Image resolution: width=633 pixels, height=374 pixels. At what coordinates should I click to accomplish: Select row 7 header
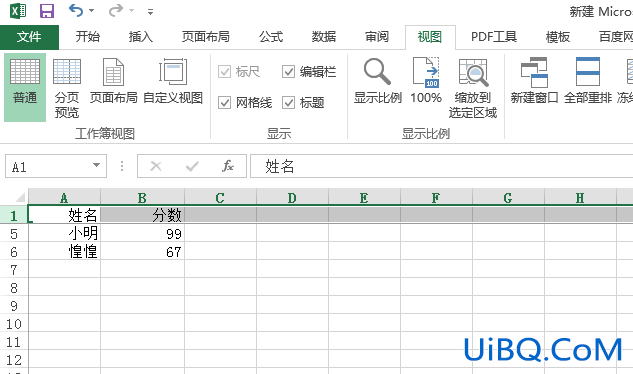tap(14, 269)
